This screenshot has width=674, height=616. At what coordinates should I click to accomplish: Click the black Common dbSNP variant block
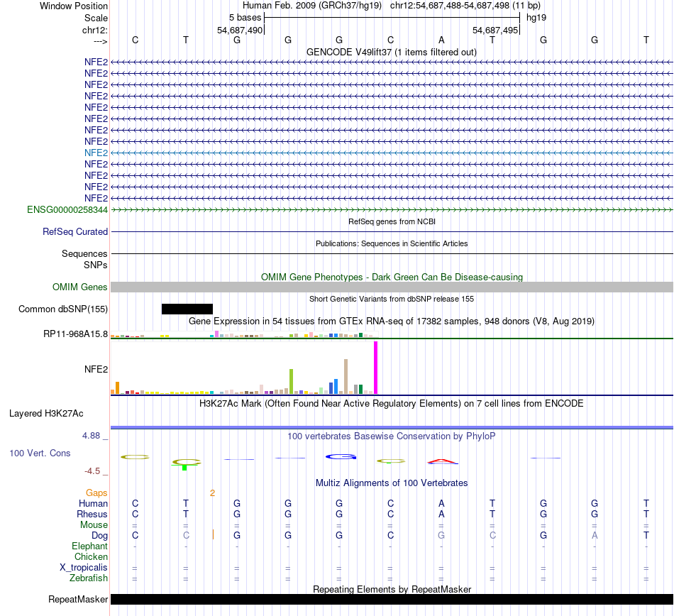[x=187, y=309]
